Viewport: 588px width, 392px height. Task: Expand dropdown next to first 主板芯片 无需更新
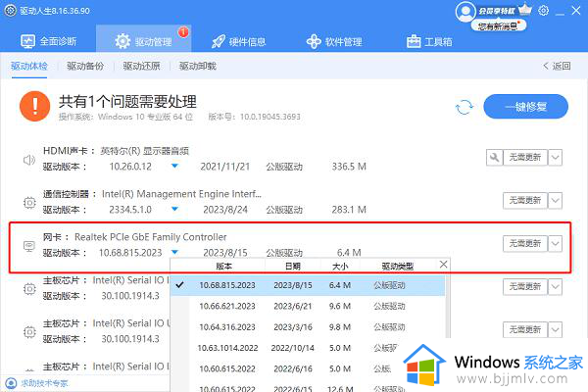click(555, 286)
